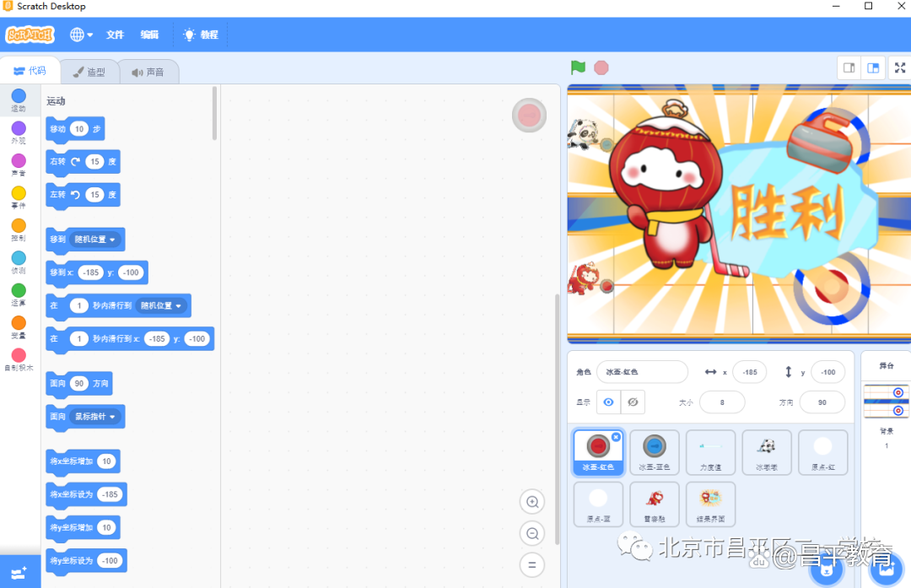Delete the 冰壶-红色 sprite with its X
This screenshot has height=588, width=911.
click(x=616, y=437)
